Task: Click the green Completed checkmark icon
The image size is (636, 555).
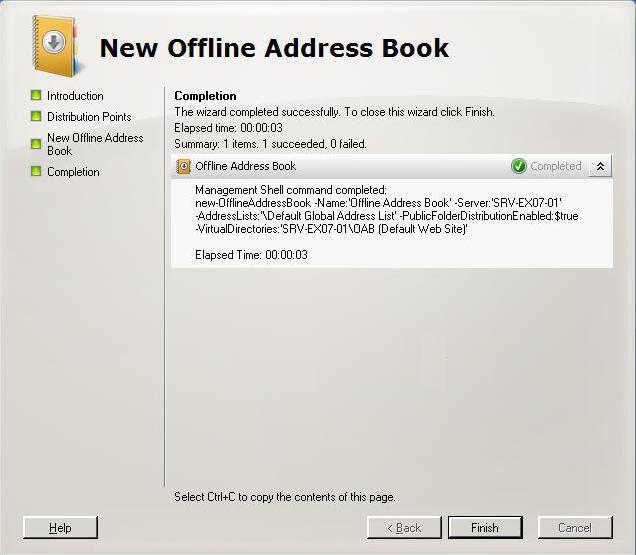Action: pyautogui.click(x=518, y=166)
